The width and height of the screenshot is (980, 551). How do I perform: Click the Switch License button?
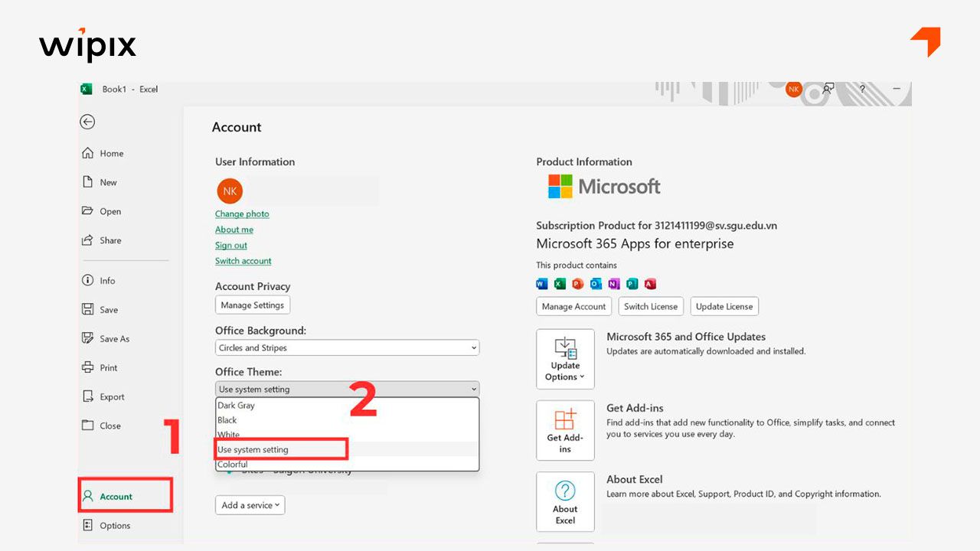[x=650, y=307]
